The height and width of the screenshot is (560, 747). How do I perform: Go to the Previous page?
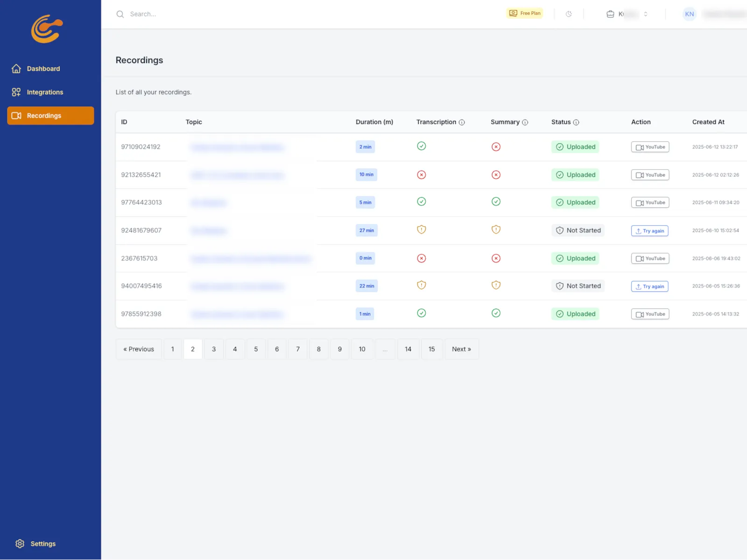(x=139, y=349)
